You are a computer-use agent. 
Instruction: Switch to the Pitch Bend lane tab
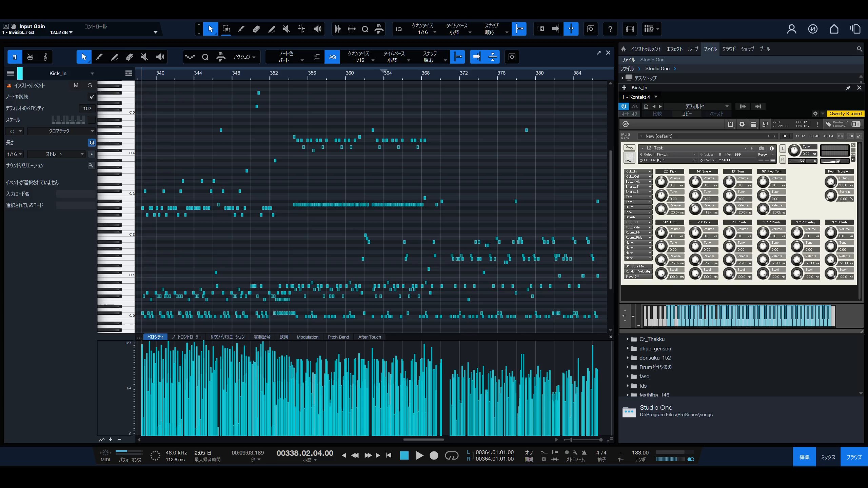pos(338,337)
